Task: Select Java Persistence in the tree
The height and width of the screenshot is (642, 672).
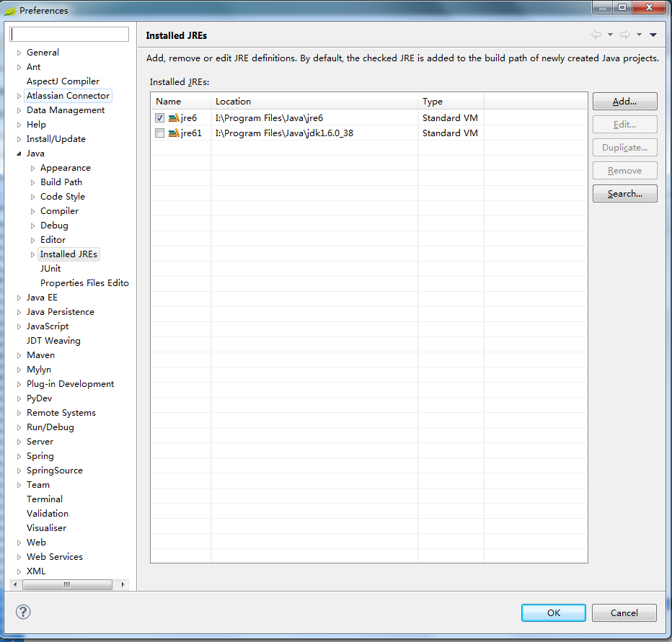Action: point(61,312)
